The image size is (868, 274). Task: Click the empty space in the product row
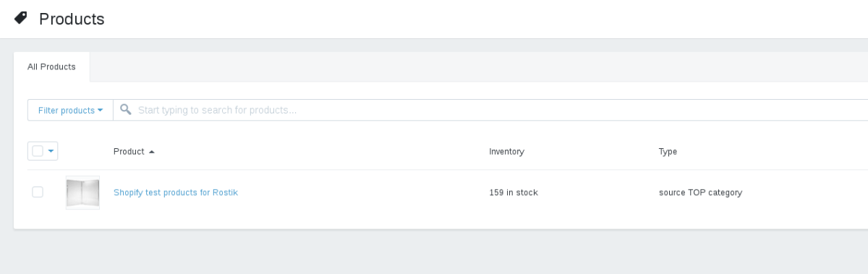click(362, 192)
